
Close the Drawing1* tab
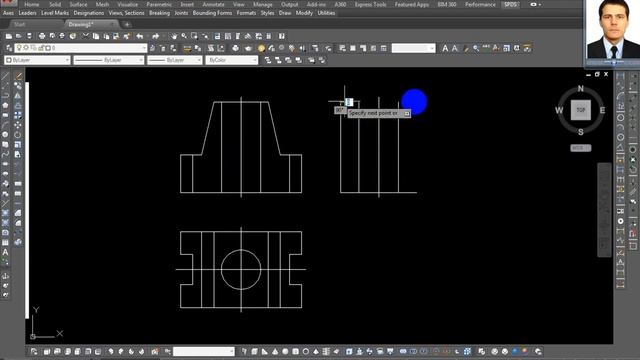pyautogui.click(x=113, y=24)
